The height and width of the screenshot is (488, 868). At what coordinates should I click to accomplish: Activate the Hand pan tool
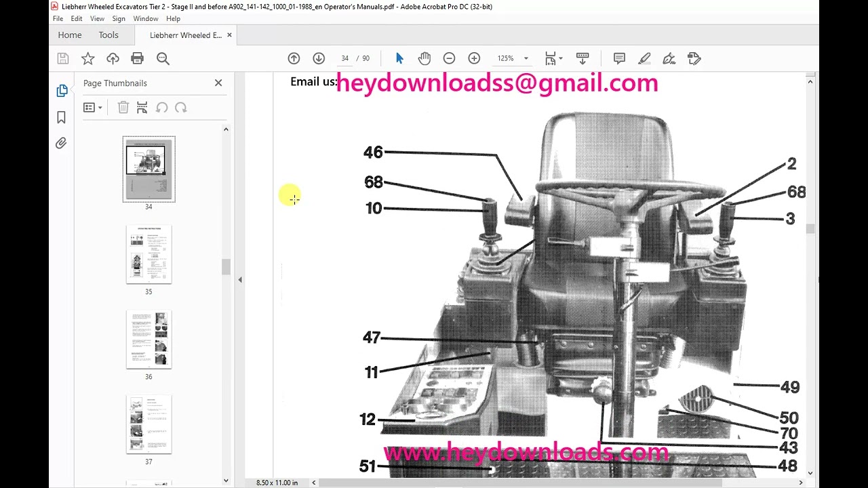click(x=425, y=58)
